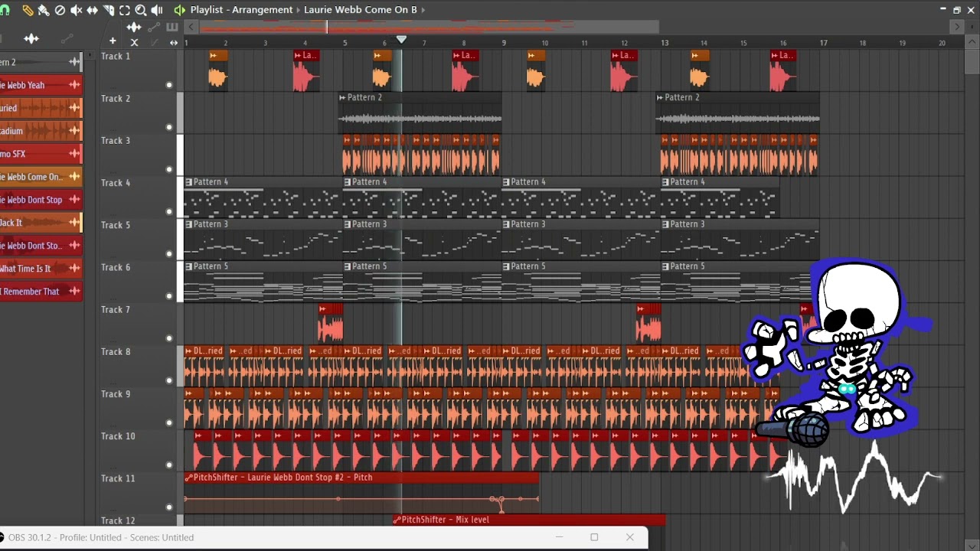Mute Track 8 with its round switch

click(x=169, y=380)
